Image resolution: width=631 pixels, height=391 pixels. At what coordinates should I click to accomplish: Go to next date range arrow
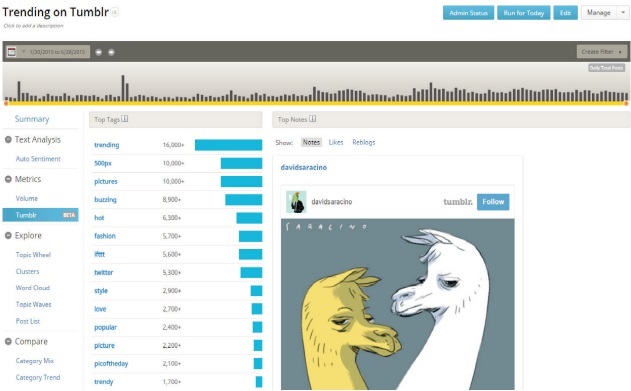pyautogui.click(x=111, y=52)
